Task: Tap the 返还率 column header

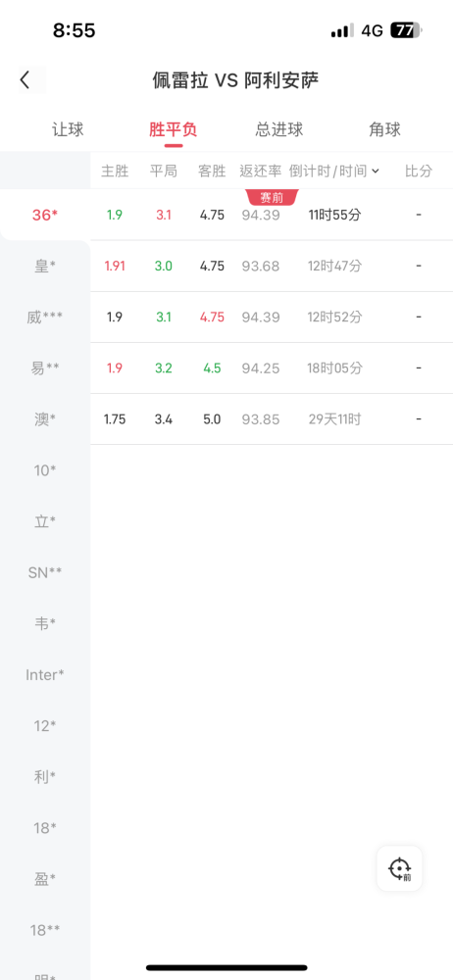Action: [260, 171]
